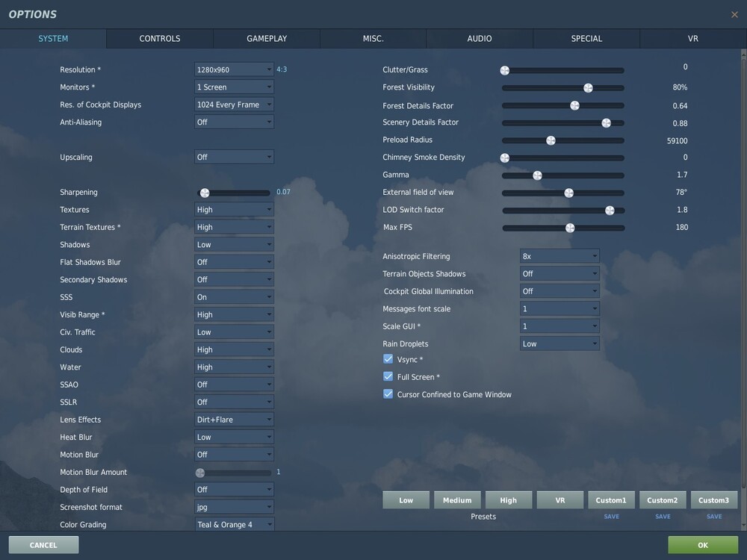Switch to the VR tab
This screenshot has height=560, width=747.
[692, 39]
